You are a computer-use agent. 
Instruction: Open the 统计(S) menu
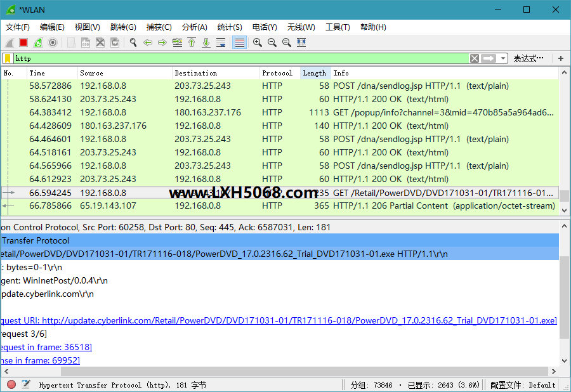[230, 27]
